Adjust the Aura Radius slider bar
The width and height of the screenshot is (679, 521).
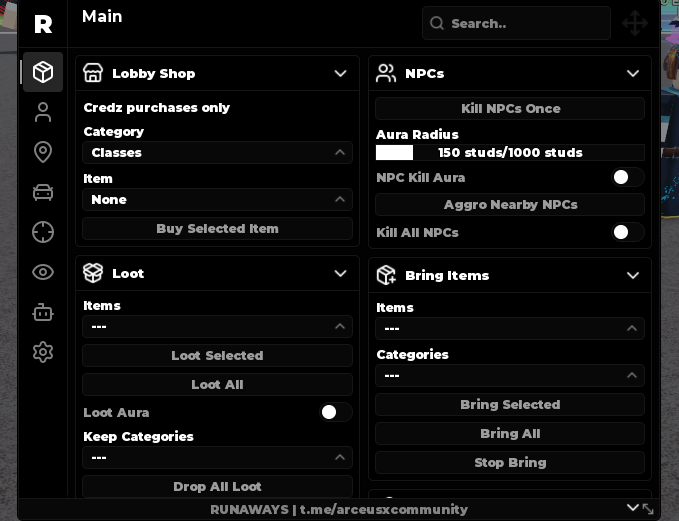(510, 152)
